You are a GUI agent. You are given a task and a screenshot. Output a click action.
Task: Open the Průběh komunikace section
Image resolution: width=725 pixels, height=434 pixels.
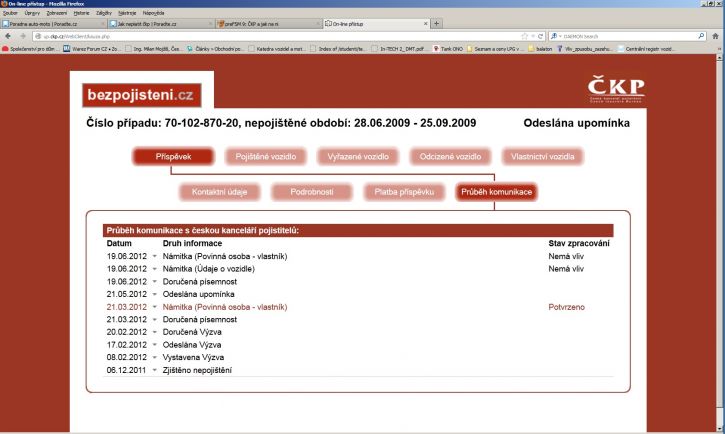(x=497, y=192)
